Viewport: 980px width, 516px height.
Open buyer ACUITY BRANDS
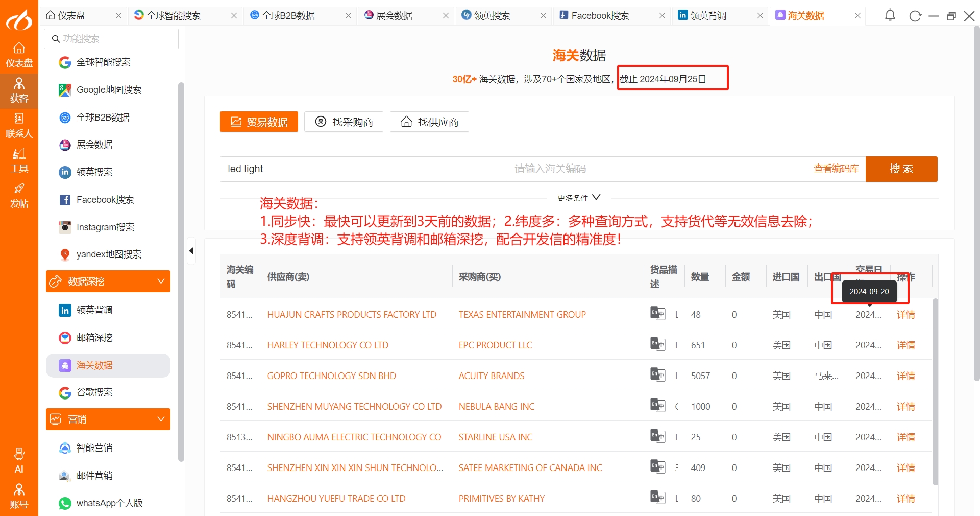(492, 376)
